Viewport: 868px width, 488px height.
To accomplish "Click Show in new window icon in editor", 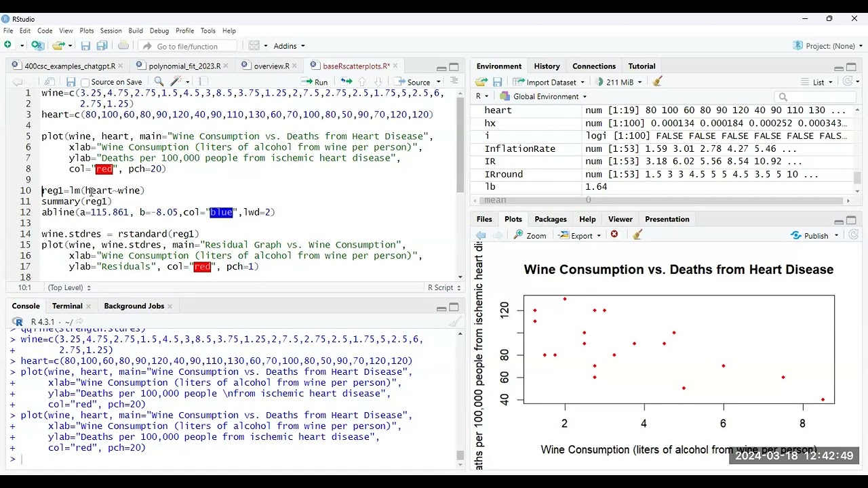I will tap(50, 81).
